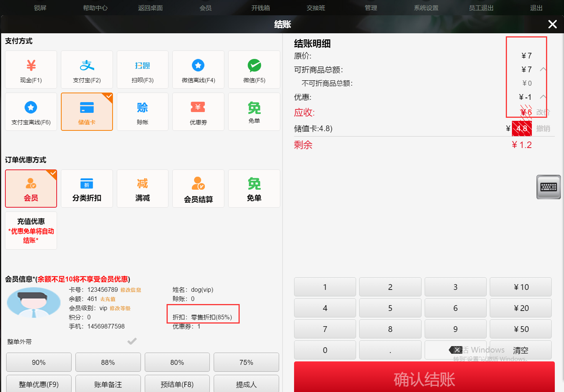Collapse the 可折商品总额 details chevron

click(543, 69)
